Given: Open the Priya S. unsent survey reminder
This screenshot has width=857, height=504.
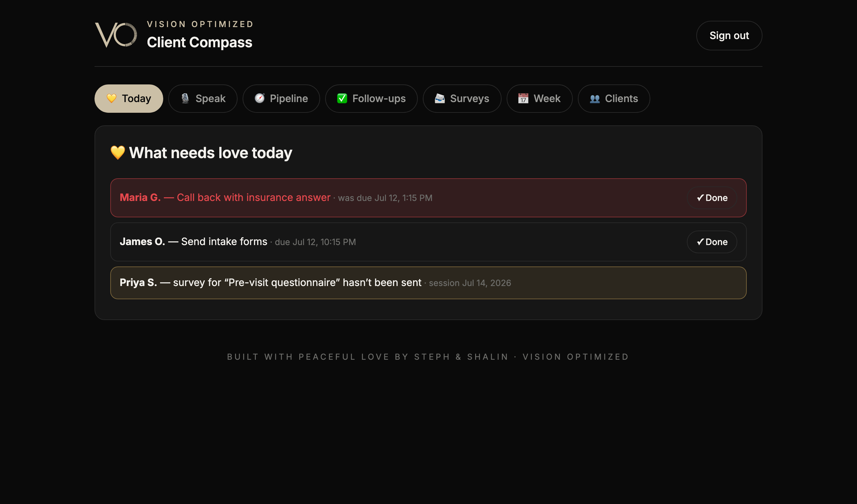Looking at the screenshot, I should coord(428,283).
